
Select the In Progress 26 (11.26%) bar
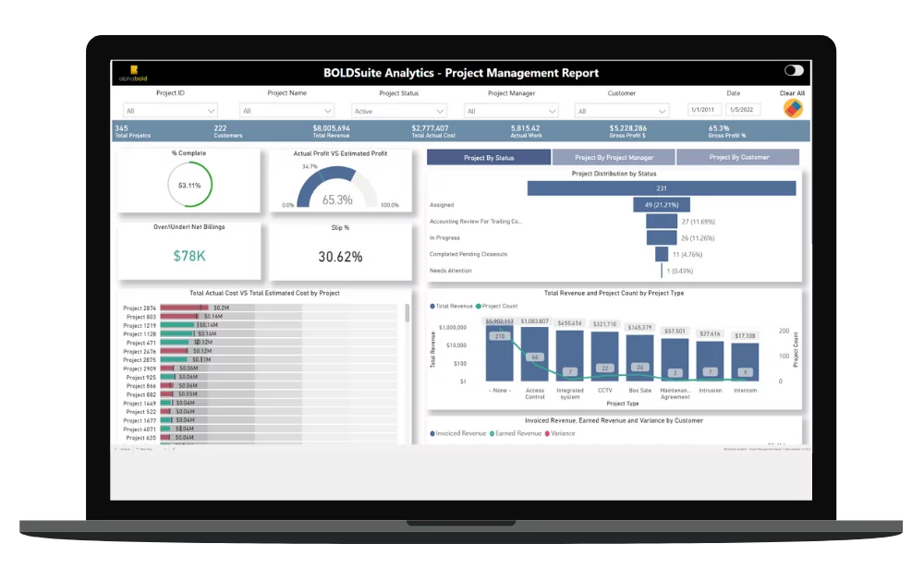pyautogui.click(x=662, y=238)
